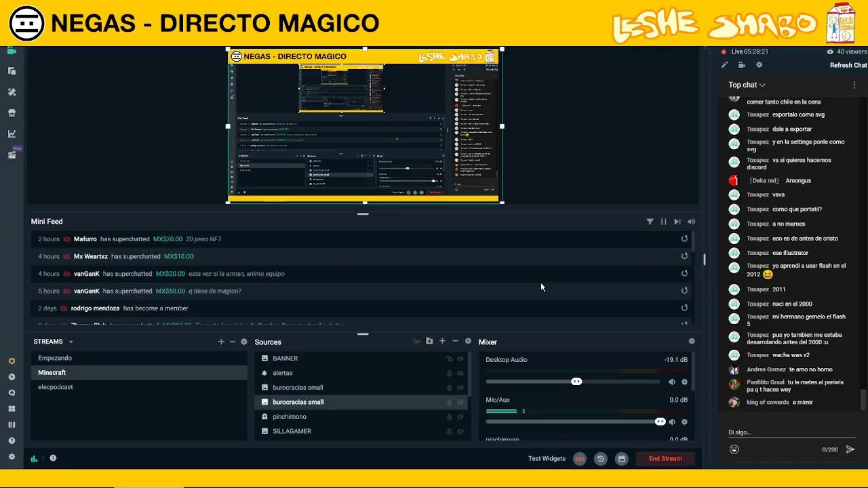Replay Mx Weartxz superchat alert
Viewport: 868px width, 488px height.
pos(684,256)
